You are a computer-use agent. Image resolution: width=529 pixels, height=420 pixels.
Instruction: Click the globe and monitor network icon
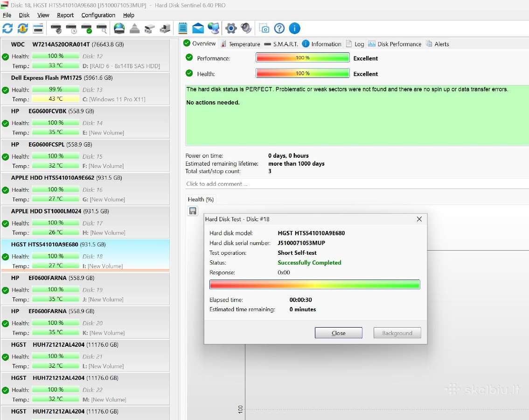[x=214, y=28]
